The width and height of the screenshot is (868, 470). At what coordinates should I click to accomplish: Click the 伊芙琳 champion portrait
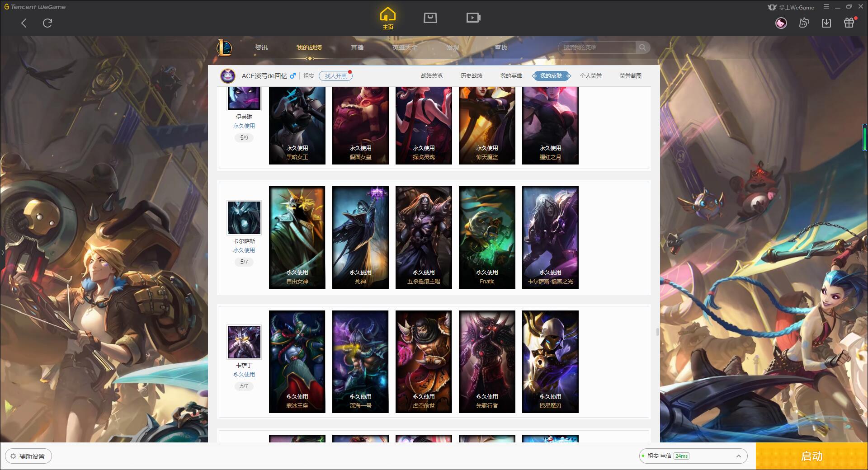click(244, 98)
